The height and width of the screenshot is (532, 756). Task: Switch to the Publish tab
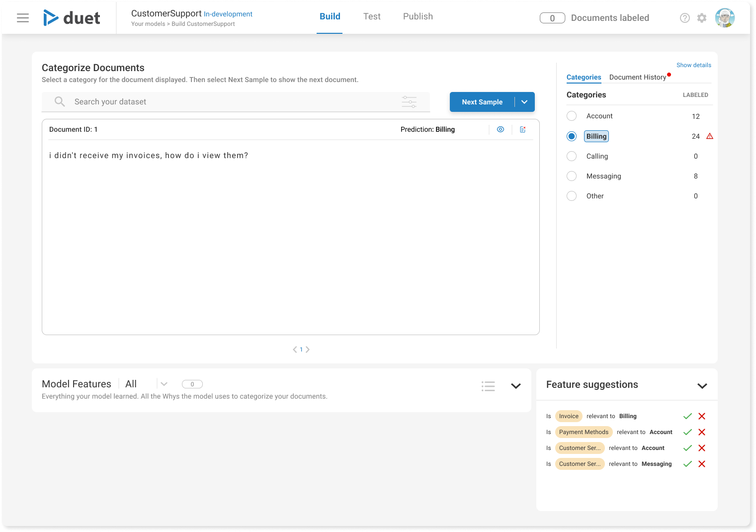pos(418,17)
